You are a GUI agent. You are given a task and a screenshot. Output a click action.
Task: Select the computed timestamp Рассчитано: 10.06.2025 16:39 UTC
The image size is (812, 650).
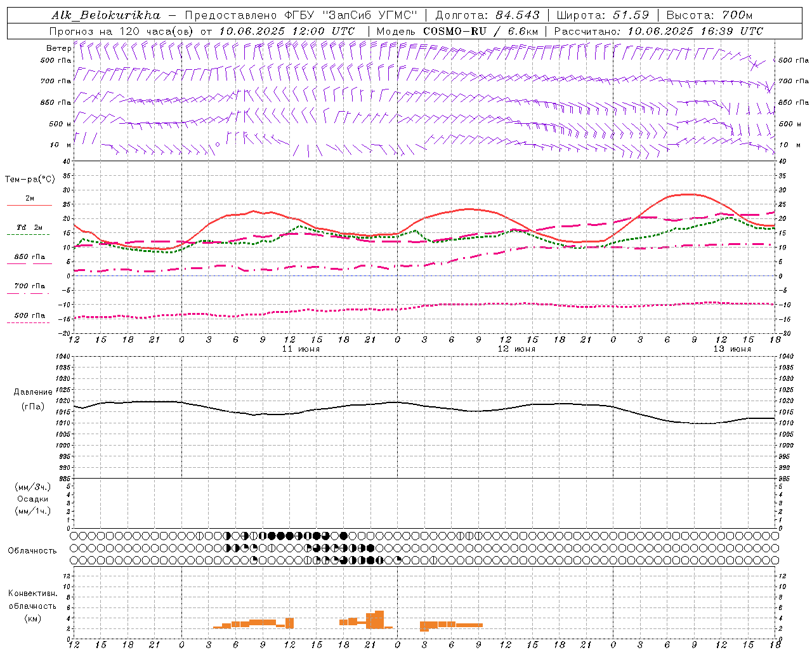tap(658, 31)
